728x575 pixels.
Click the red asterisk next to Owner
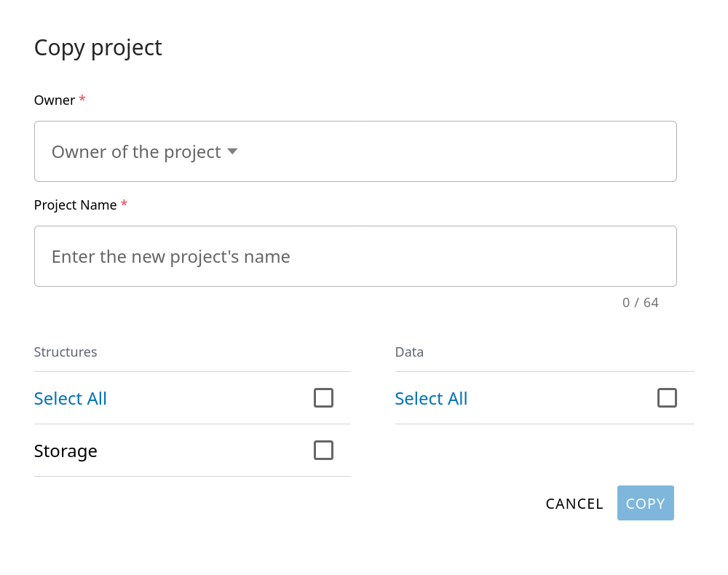tap(82, 99)
